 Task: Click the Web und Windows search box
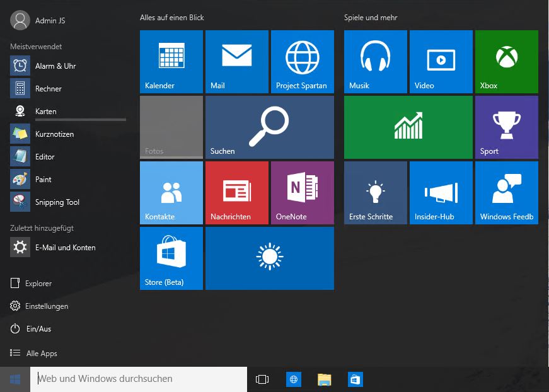coord(139,379)
